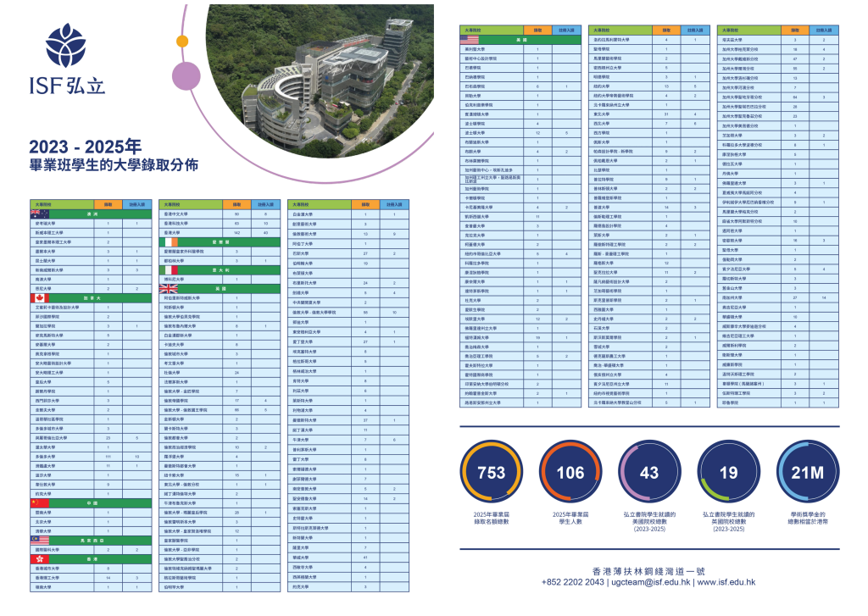
Task: Open the www.isf.edu.hk website link
Action: (726, 581)
